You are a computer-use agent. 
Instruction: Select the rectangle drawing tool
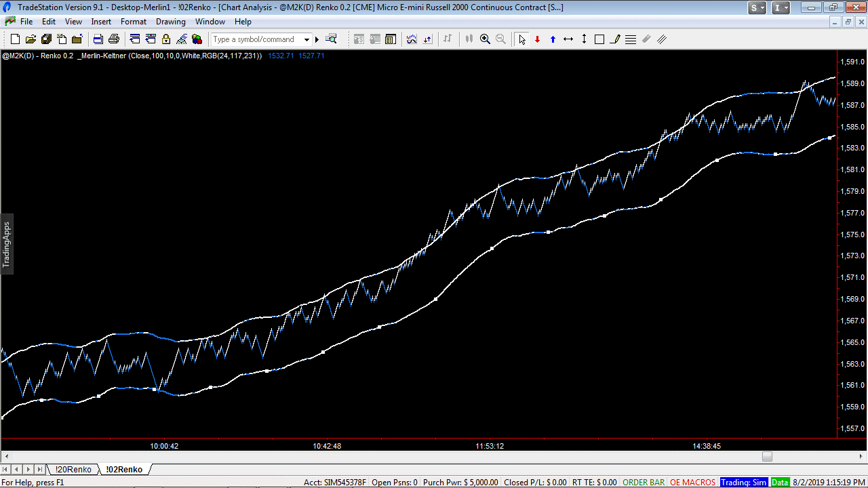click(x=599, y=39)
